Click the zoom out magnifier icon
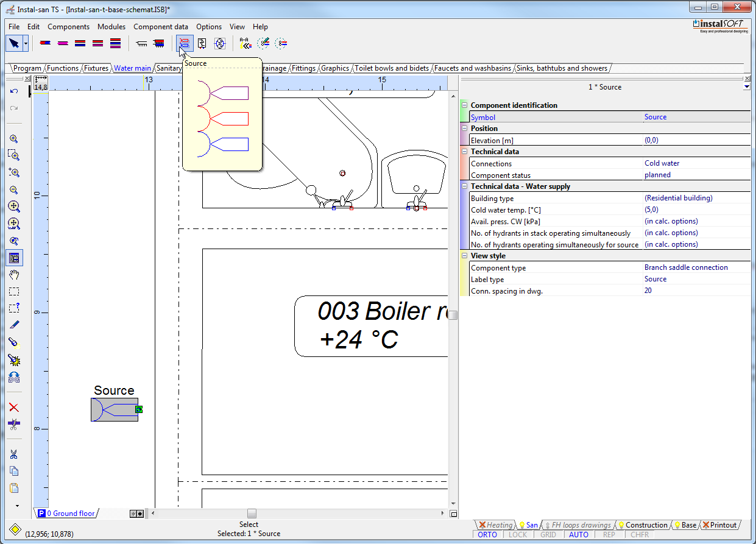756x544 pixels. (x=14, y=190)
